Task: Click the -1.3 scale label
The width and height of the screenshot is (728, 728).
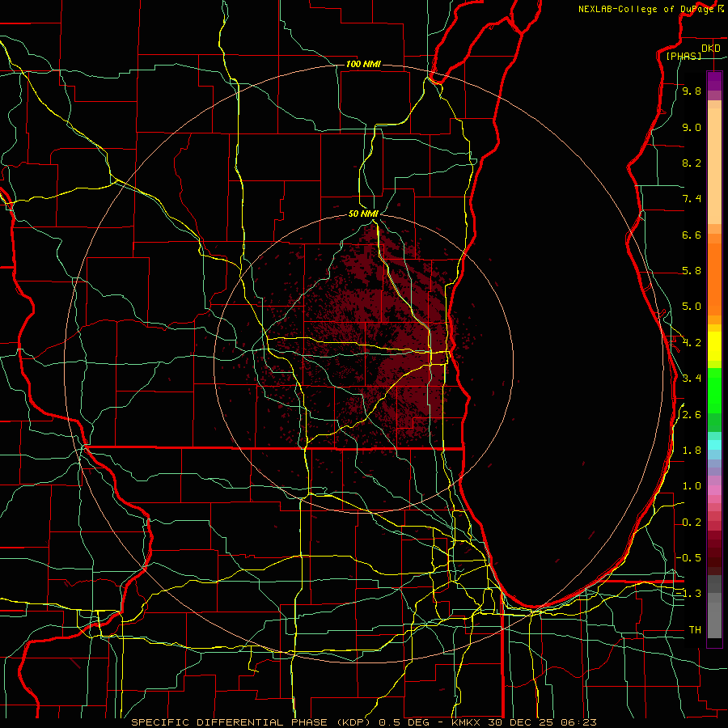Action: [x=688, y=594]
